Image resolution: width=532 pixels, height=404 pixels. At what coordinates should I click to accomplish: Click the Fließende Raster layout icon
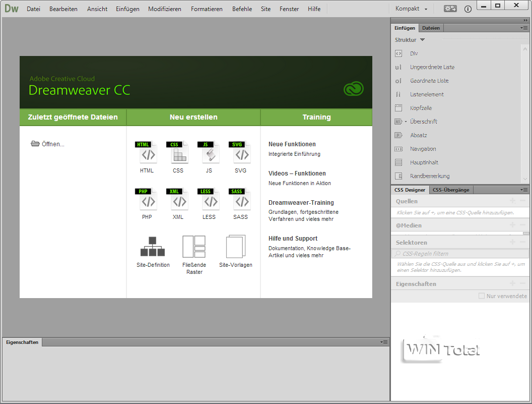click(194, 247)
